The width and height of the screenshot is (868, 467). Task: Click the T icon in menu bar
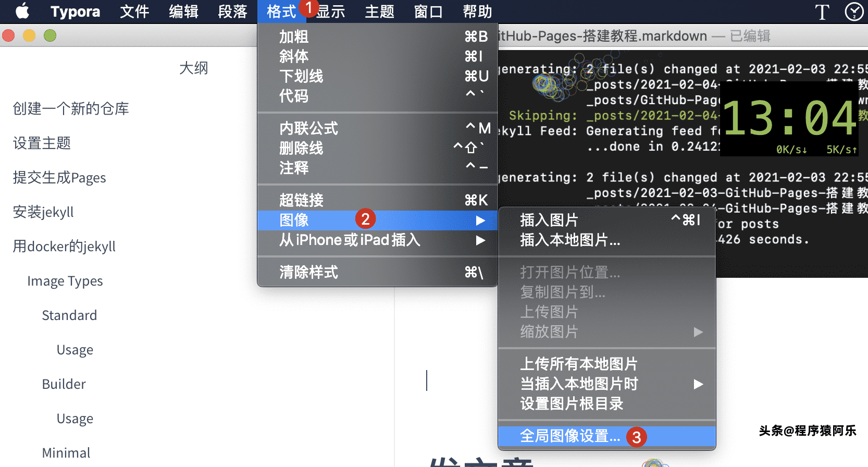coord(822,11)
